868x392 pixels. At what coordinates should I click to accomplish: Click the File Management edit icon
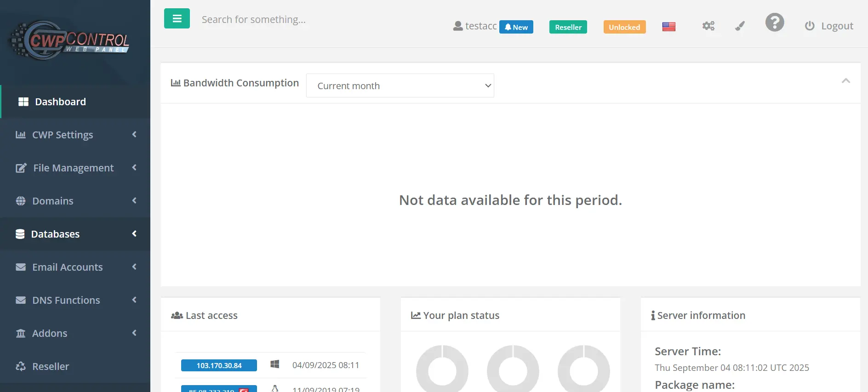point(21,168)
